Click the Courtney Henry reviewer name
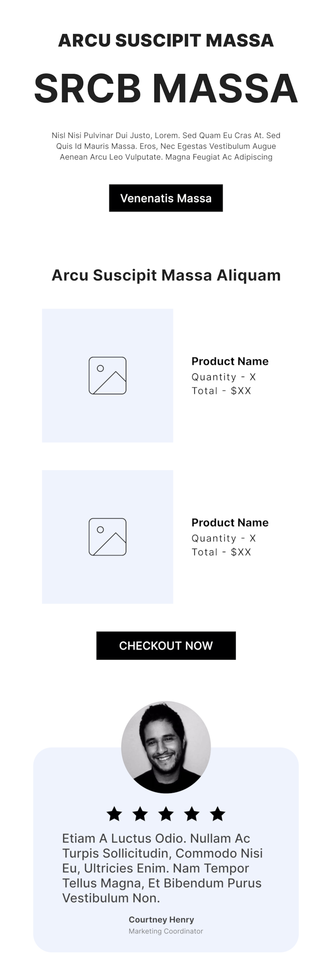 click(x=161, y=919)
